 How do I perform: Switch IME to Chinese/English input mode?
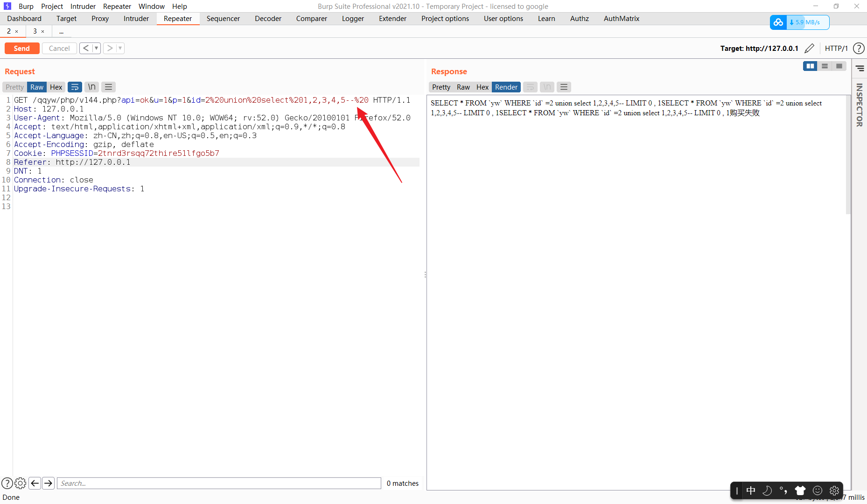tap(751, 490)
